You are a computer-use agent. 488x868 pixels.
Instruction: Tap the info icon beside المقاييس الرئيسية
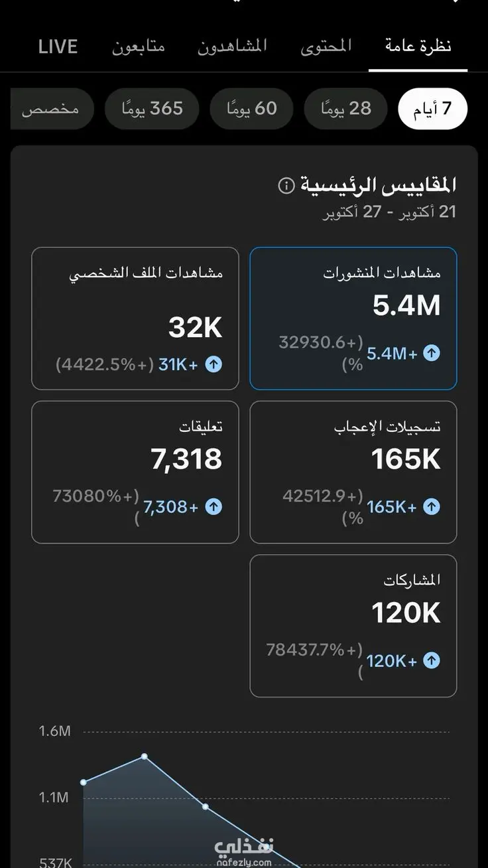286,185
